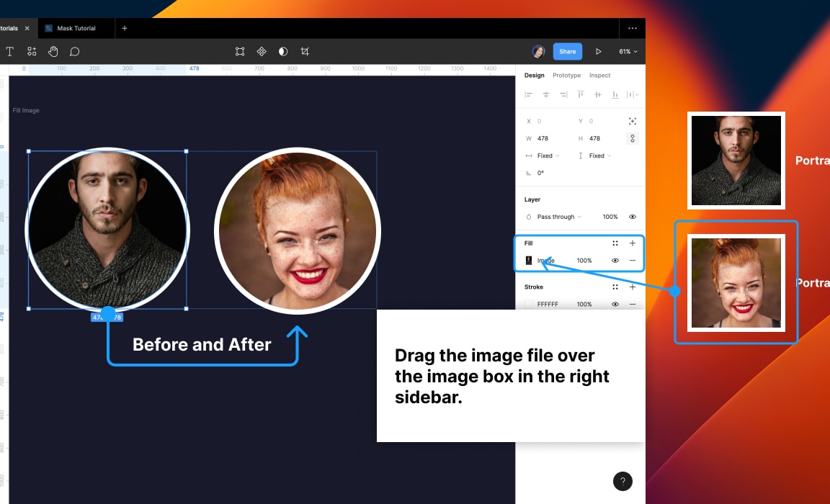Close the tutorials tab
830x504 pixels.
tap(27, 29)
